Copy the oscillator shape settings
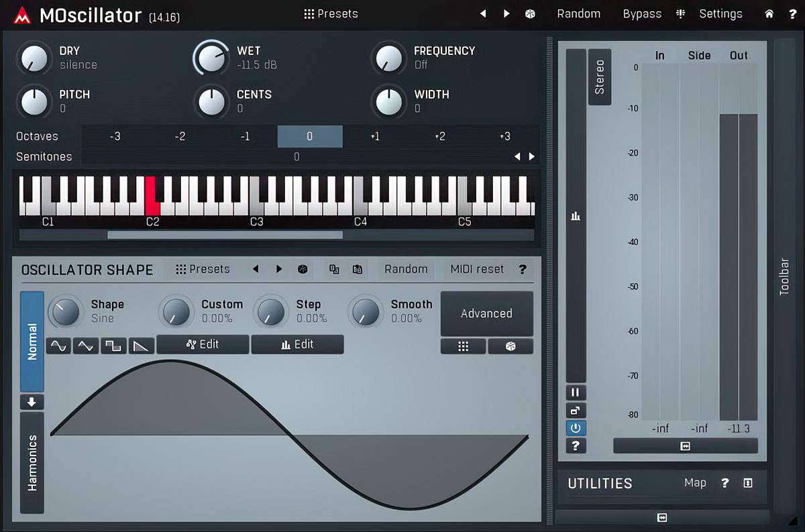Image resolution: width=805 pixels, height=532 pixels. (334, 269)
